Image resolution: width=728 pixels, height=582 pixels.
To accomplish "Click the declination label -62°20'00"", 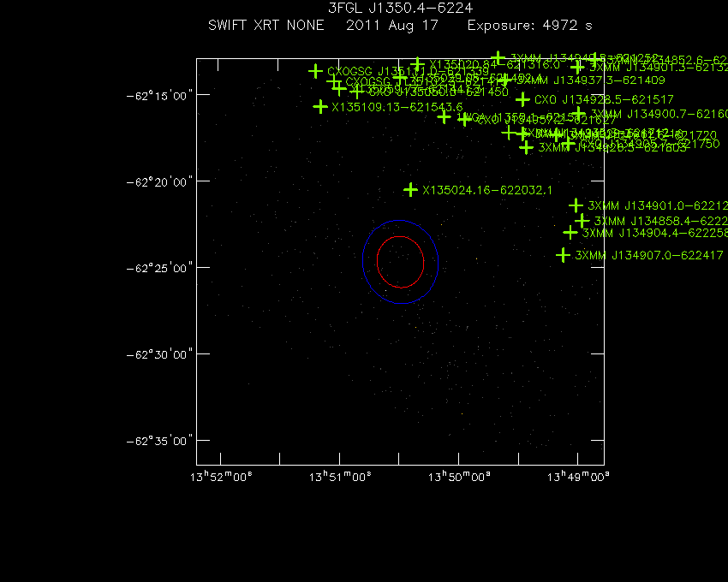I will pyautogui.click(x=159, y=182).
